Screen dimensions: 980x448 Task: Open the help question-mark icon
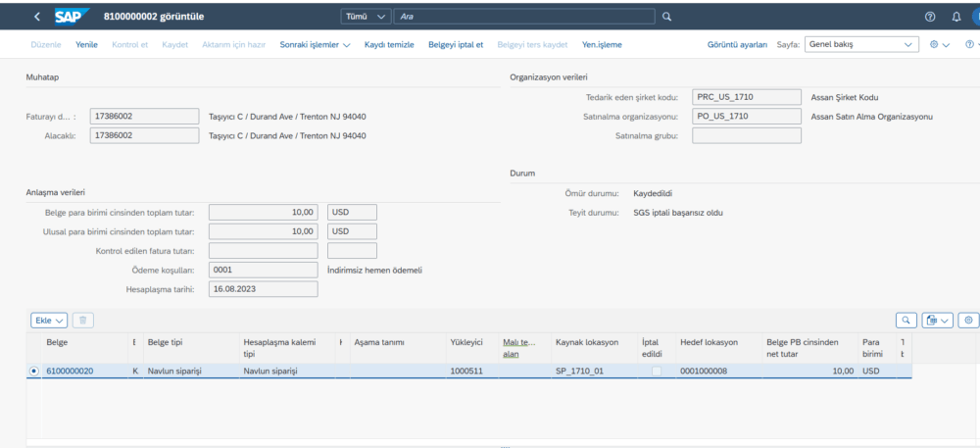coord(930,17)
